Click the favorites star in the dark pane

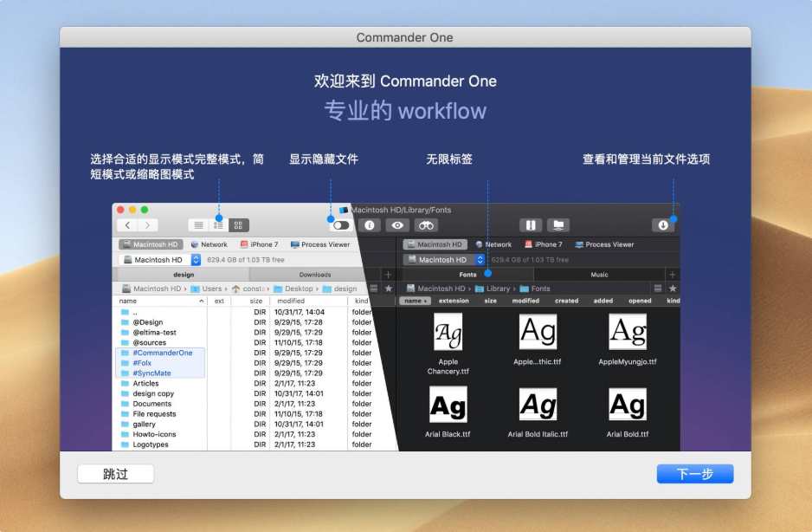pos(673,289)
